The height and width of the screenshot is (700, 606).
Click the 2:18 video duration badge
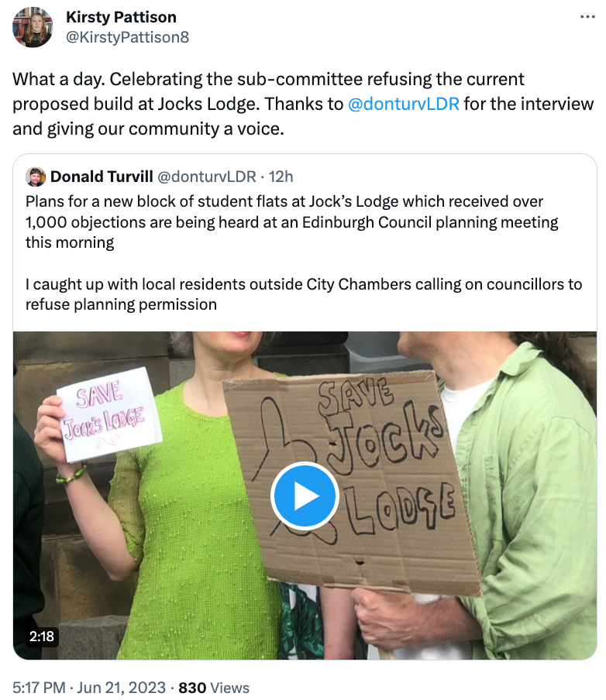42,637
